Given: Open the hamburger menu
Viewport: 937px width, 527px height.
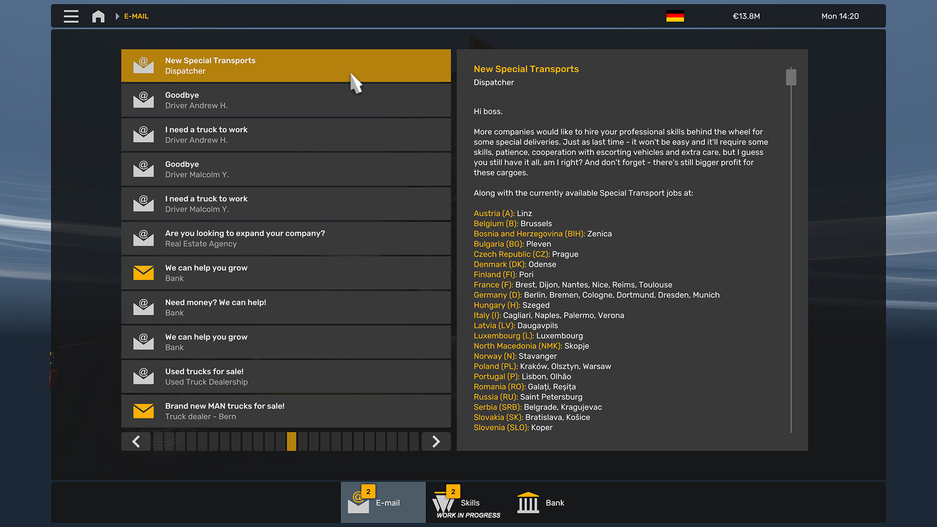Looking at the screenshot, I should 71,16.
